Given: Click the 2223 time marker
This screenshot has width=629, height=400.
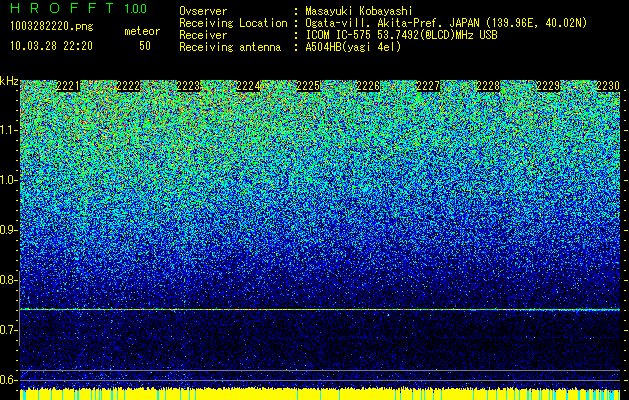Looking at the screenshot, I should (x=188, y=86).
